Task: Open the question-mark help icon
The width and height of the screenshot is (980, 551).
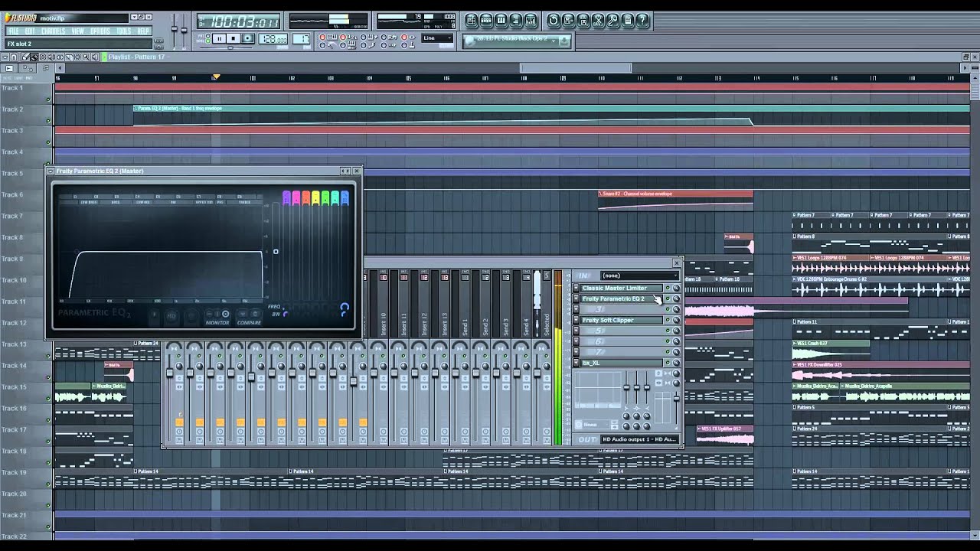Action: [x=643, y=21]
